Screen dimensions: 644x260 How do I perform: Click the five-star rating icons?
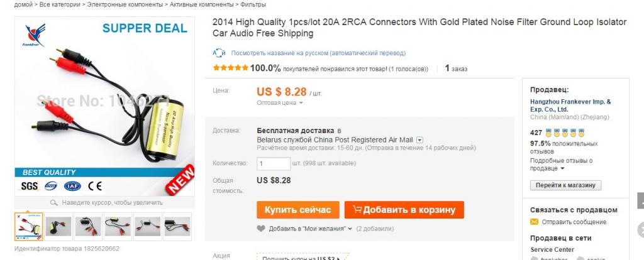click(231, 68)
